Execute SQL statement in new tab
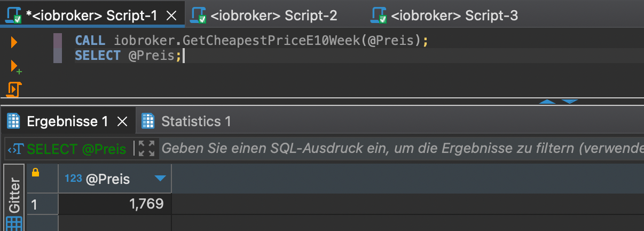 [x=15, y=67]
